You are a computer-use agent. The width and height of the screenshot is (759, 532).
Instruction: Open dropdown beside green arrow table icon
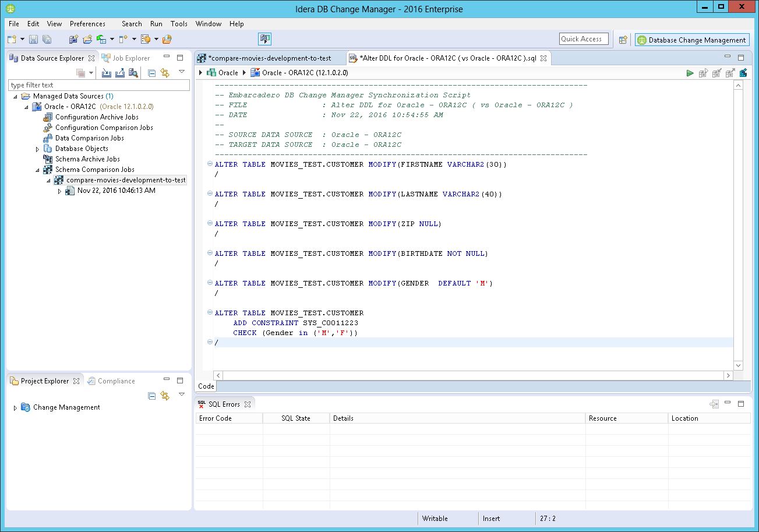tap(112, 40)
